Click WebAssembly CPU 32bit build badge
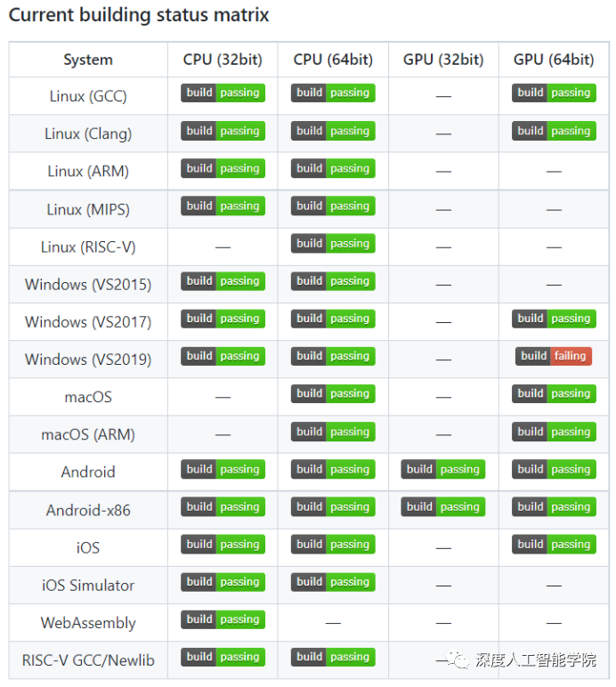Screen dimensions: 616x687 tap(223, 619)
